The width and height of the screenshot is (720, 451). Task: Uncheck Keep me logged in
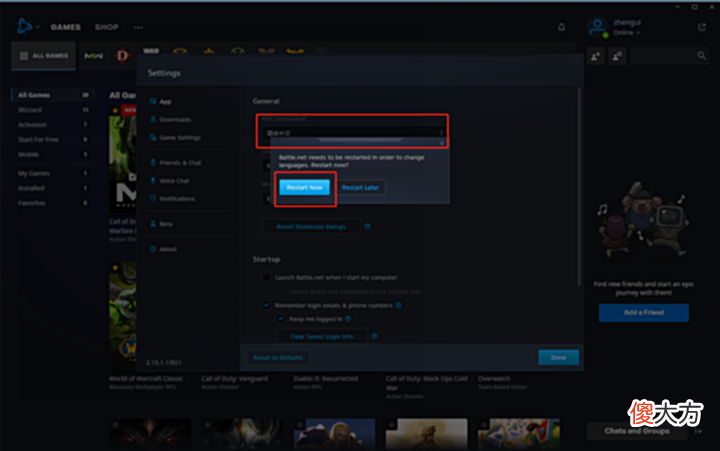281,319
